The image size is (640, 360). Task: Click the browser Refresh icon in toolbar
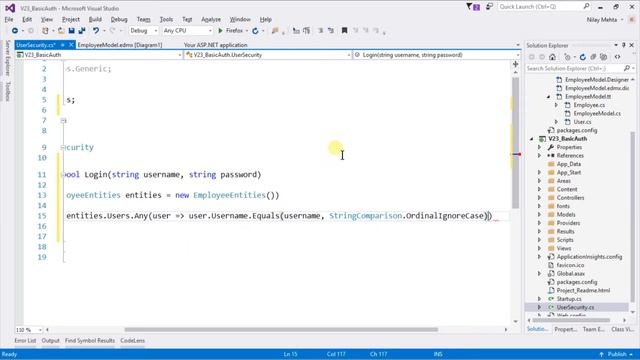256,31
